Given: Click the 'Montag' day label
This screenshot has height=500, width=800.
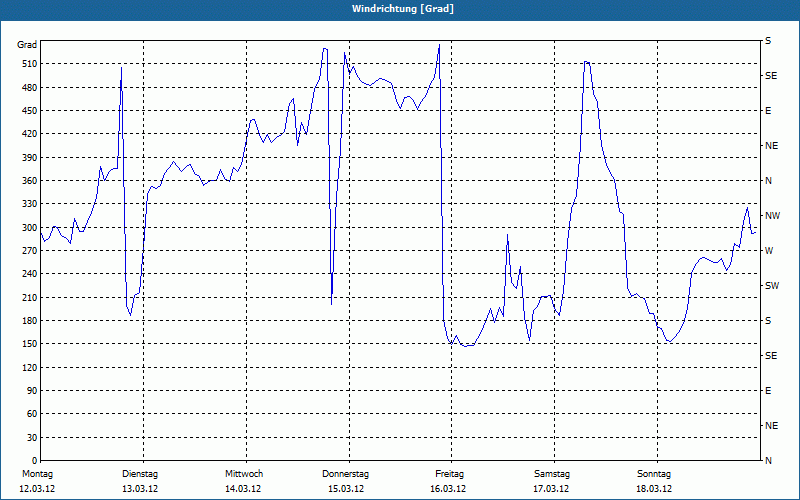Looking at the screenshot, I should (x=37, y=474).
